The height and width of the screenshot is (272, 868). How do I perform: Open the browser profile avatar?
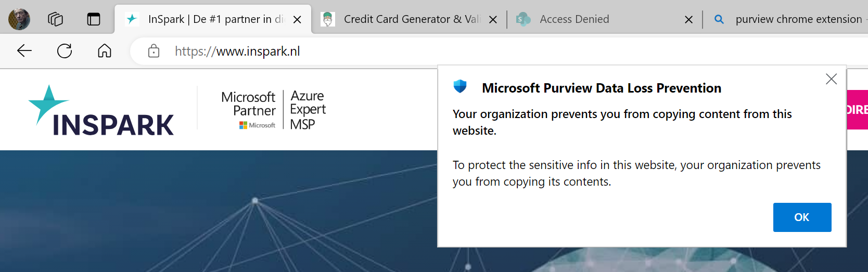(x=19, y=19)
